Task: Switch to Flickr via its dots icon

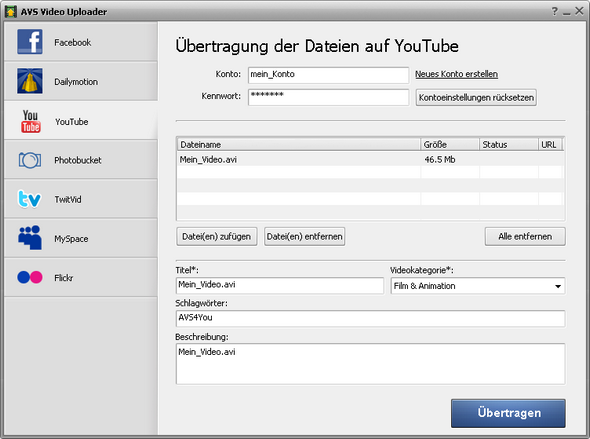Action: click(30, 277)
